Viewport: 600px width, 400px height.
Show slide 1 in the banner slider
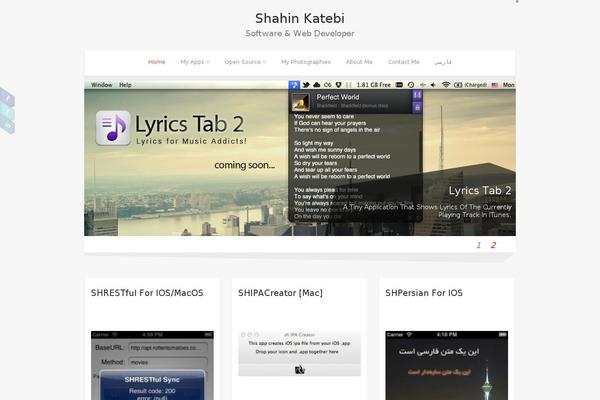point(478,245)
